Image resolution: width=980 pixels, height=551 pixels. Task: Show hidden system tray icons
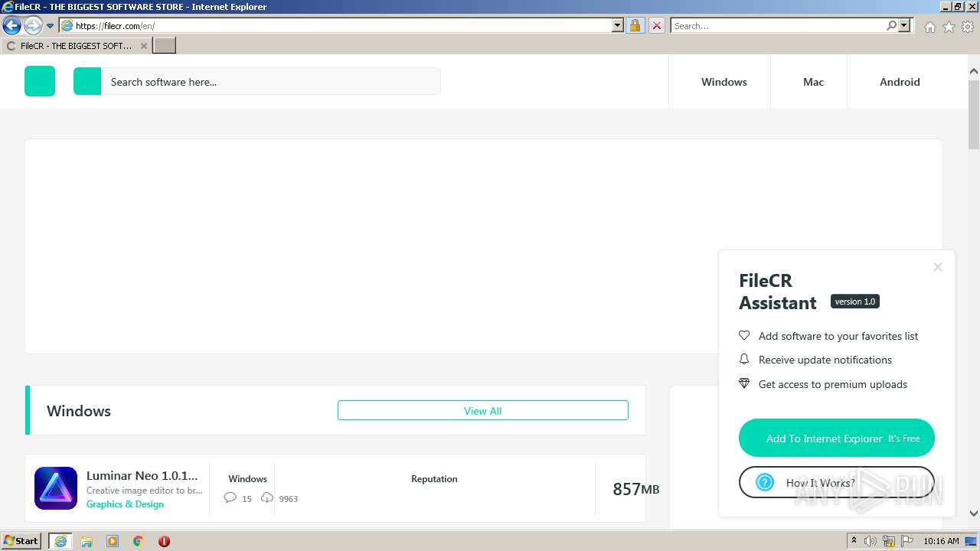[854, 540]
